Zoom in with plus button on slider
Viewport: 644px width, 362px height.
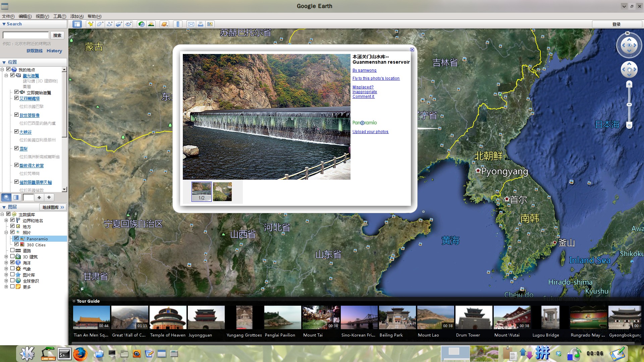pyautogui.click(x=629, y=84)
